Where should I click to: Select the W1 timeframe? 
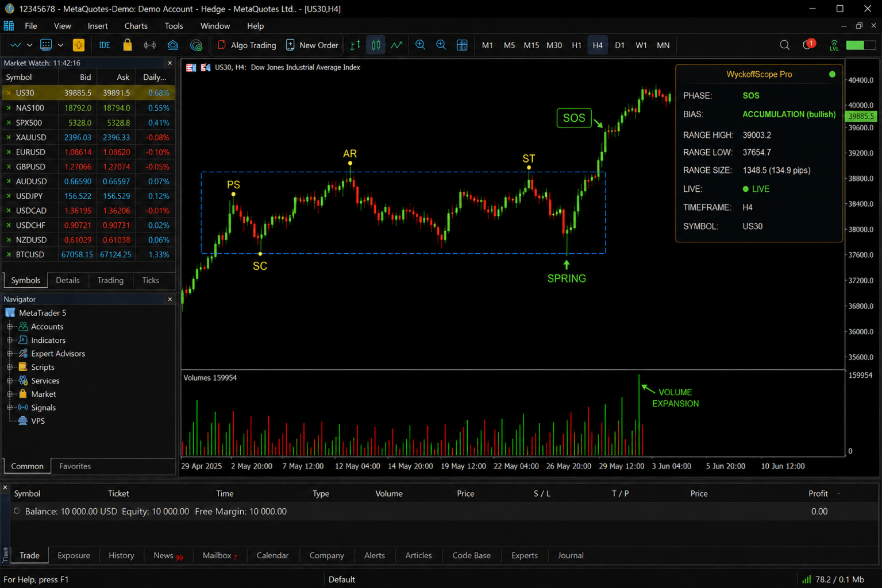click(641, 45)
